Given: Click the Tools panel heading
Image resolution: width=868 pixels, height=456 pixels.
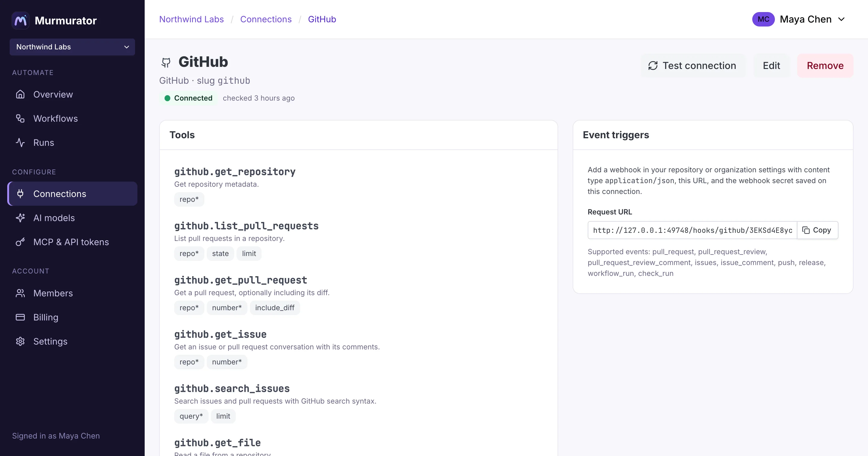Looking at the screenshot, I should coord(182,135).
